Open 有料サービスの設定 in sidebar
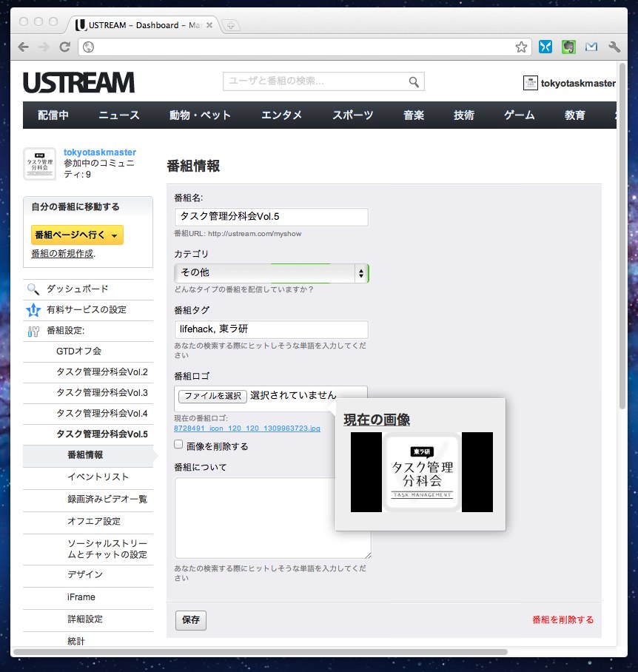Viewport: 638px width, 672px height. pyautogui.click(x=87, y=309)
